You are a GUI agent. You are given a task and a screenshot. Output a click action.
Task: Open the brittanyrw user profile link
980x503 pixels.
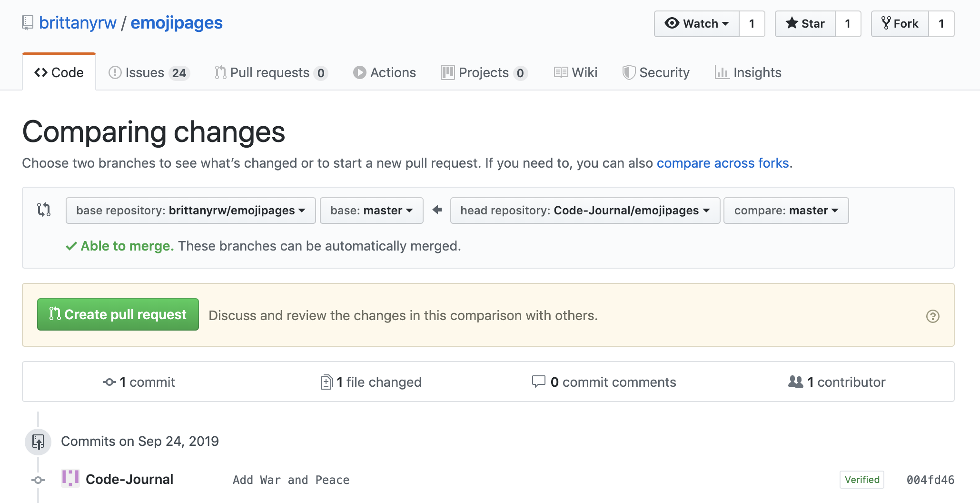tap(78, 23)
